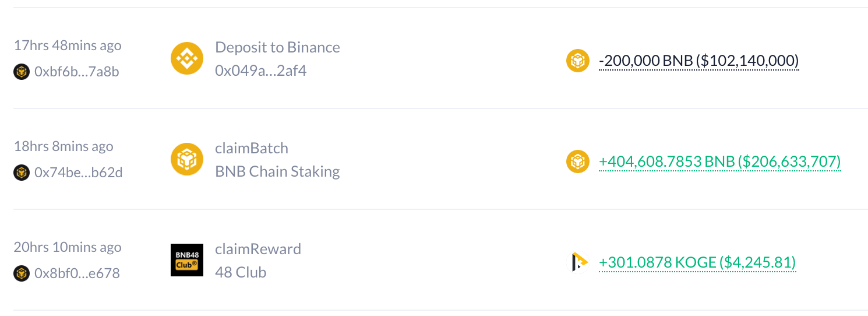868x316 pixels.
Task: Click the -200,000 BNB ($102,140,000) amount
Action: [x=698, y=61]
